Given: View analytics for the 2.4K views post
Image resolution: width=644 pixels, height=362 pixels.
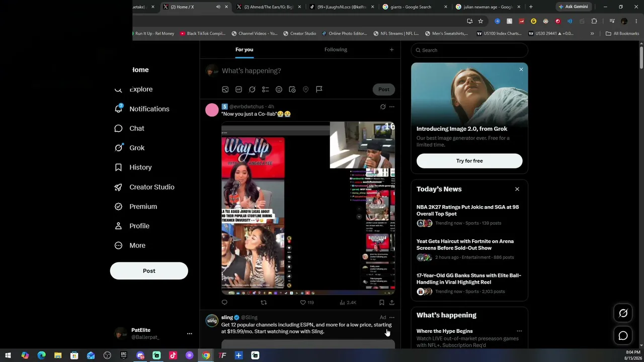Looking at the screenshot, I should point(348,303).
